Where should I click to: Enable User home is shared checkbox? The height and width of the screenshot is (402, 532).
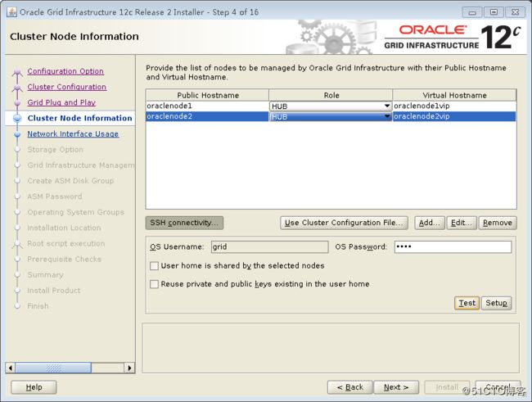(x=154, y=265)
